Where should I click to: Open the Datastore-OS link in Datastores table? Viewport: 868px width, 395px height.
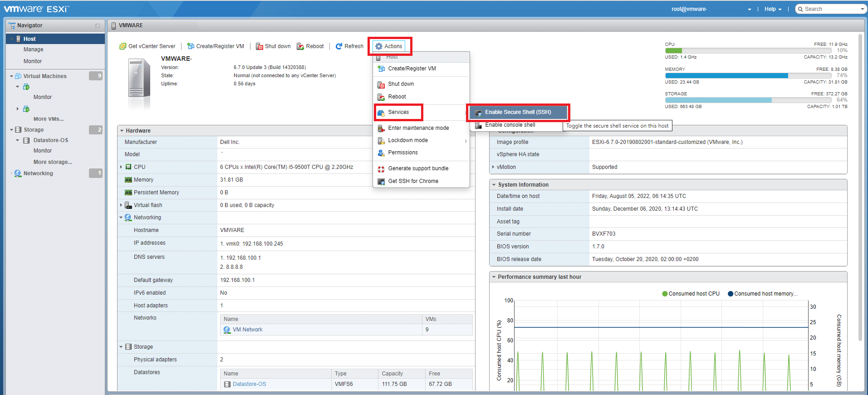250,384
